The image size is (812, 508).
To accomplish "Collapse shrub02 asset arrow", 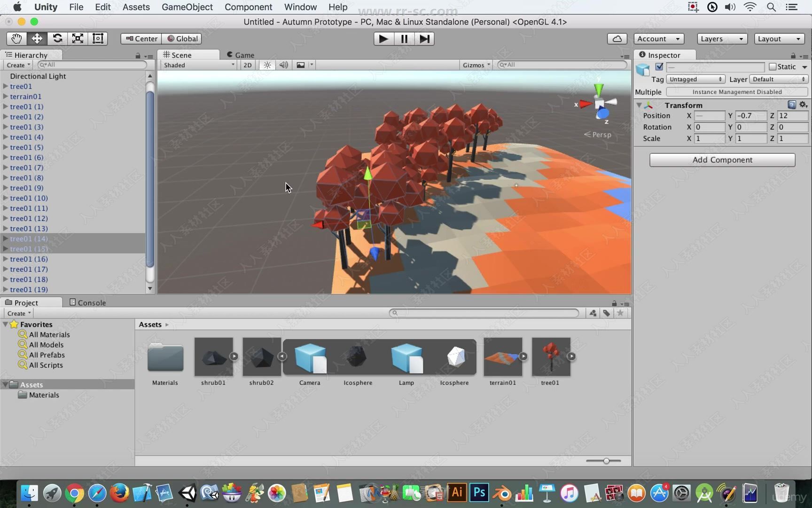I will coord(282,357).
